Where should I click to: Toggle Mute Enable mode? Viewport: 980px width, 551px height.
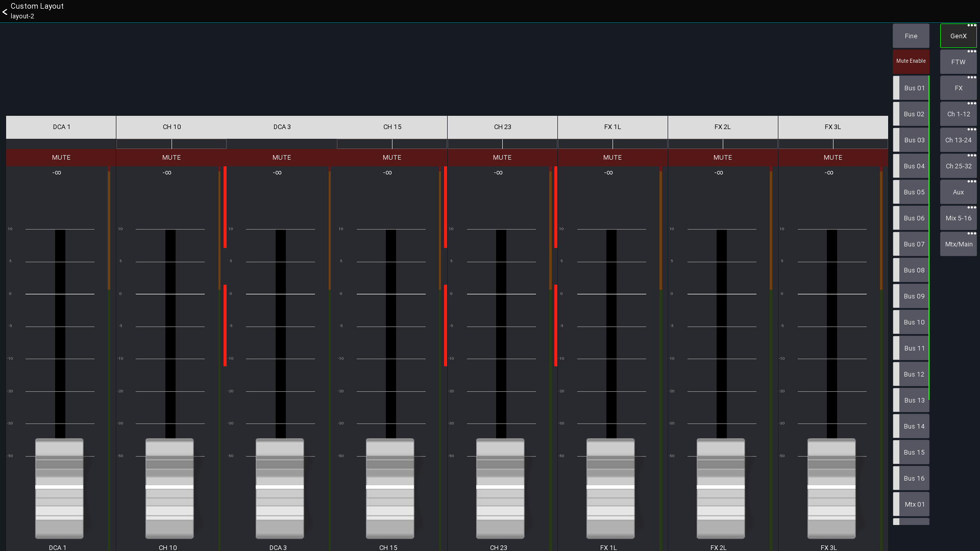(911, 61)
